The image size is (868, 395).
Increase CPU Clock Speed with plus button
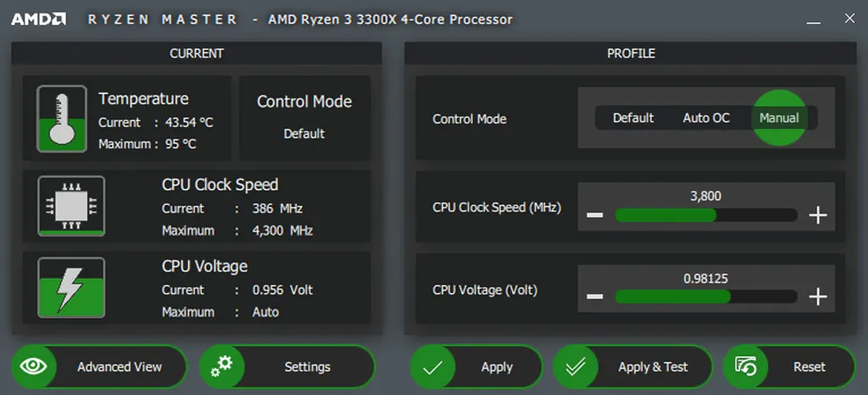817,215
